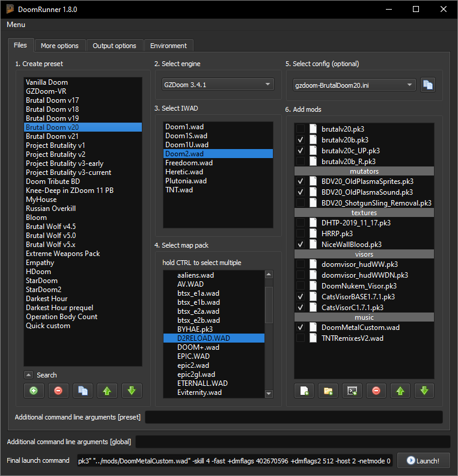Open config dropdown gzdoom-BrutalDoom20.ini
Viewport: 458px width, 476px height.
(x=354, y=85)
